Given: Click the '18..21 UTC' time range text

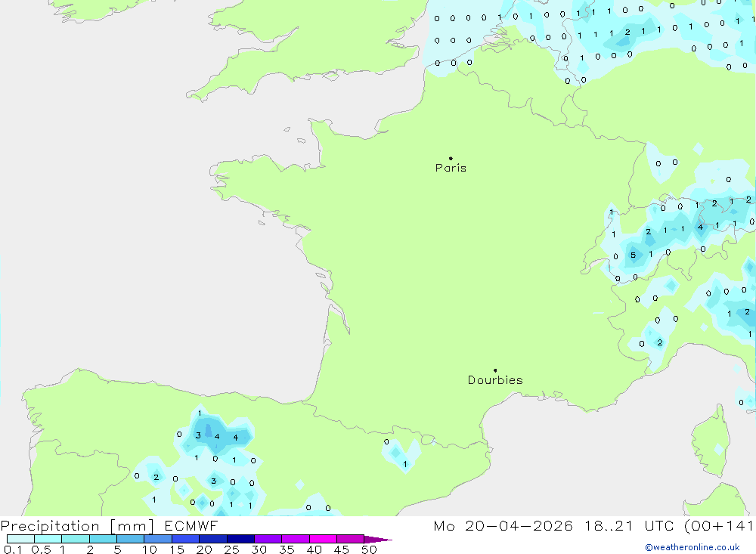Looking at the screenshot, I should pos(630,526).
